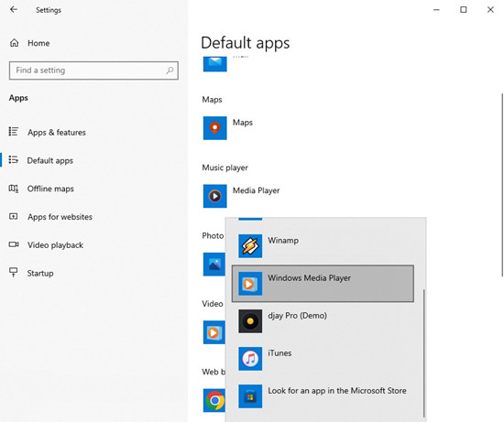Click the iTunes music note icon

click(x=250, y=359)
